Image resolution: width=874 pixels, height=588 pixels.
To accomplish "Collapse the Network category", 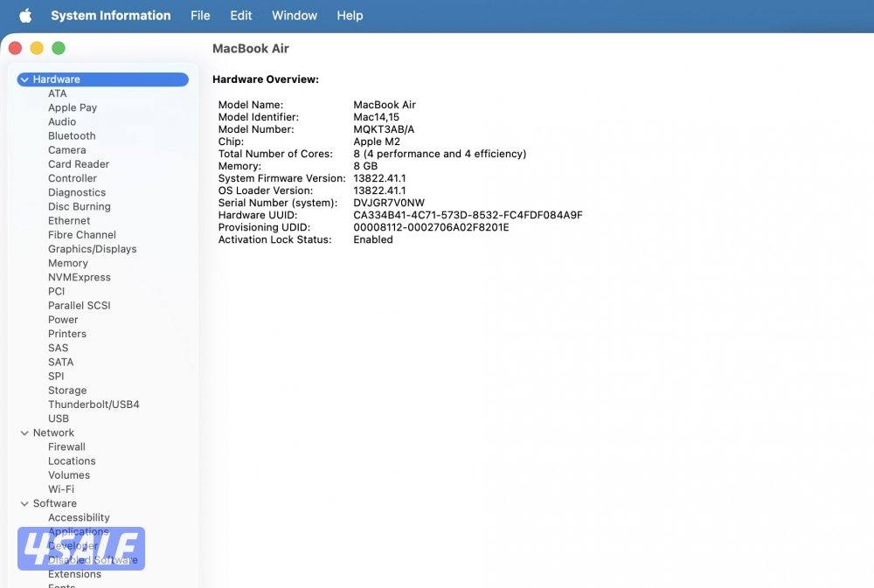I will (x=24, y=432).
